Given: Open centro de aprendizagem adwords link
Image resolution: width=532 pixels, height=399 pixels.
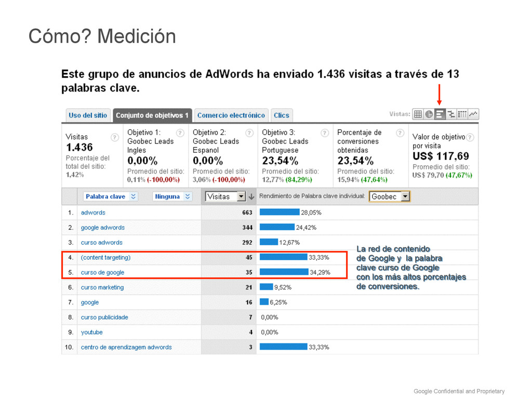Looking at the screenshot, I should 126,347.
